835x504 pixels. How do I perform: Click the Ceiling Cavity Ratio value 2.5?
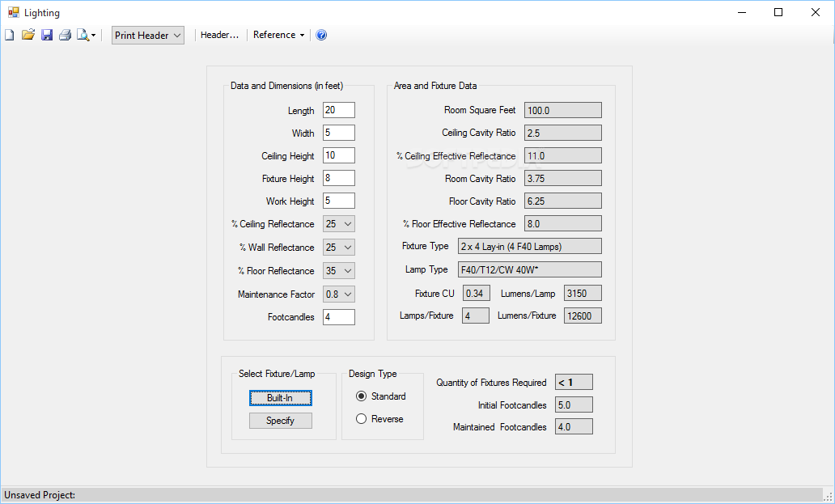(x=563, y=133)
